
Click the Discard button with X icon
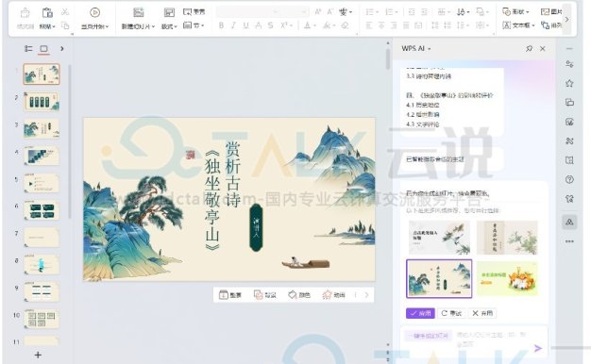[482, 313]
